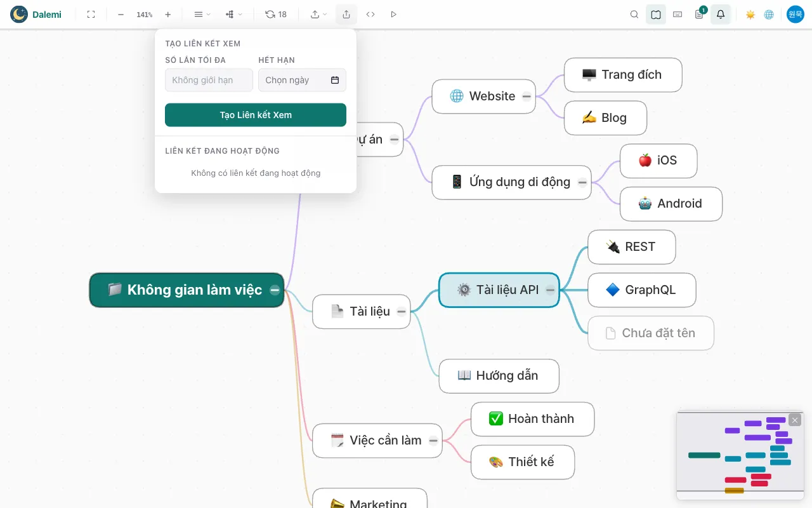Start presentation with the play icon
The height and width of the screenshot is (508, 812).
pyautogui.click(x=394, y=14)
